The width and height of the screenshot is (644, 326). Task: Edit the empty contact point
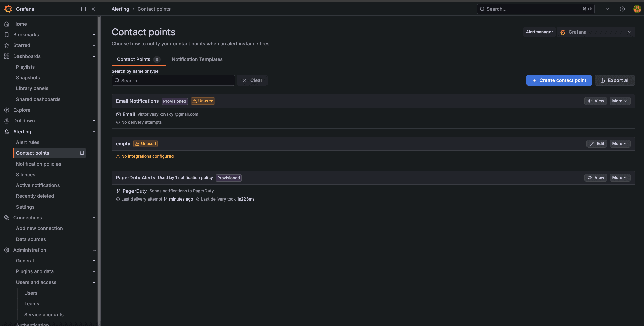(597, 144)
